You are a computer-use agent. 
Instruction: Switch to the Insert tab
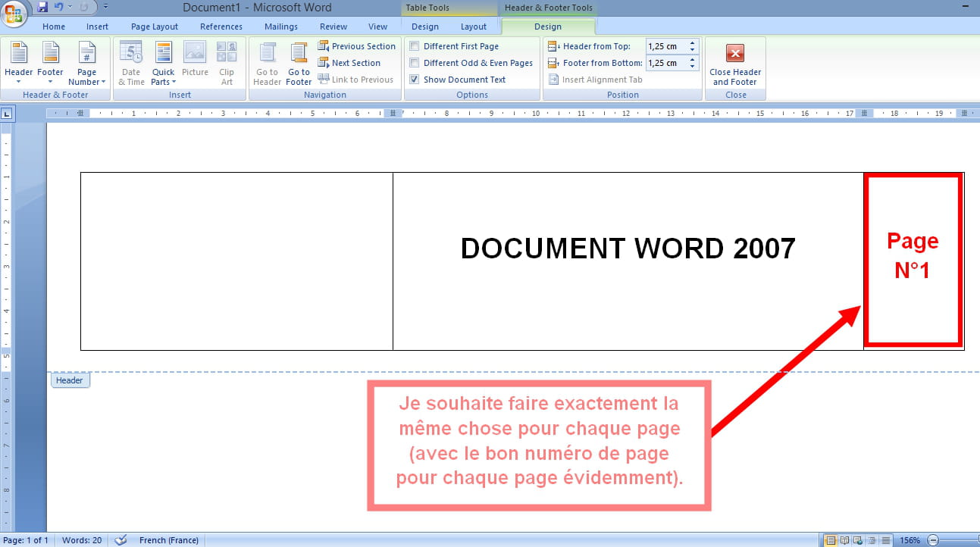[x=97, y=27]
